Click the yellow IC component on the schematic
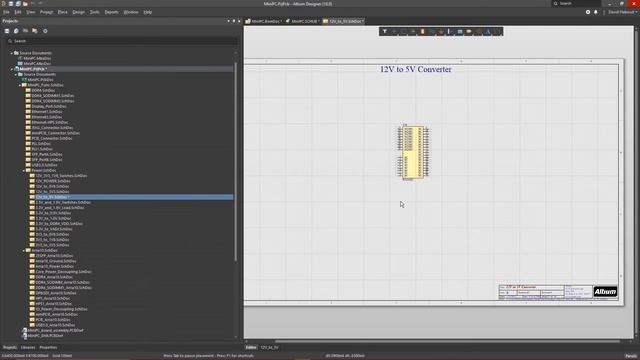The height and width of the screenshot is (360, 640). click(x=413, y=152)
